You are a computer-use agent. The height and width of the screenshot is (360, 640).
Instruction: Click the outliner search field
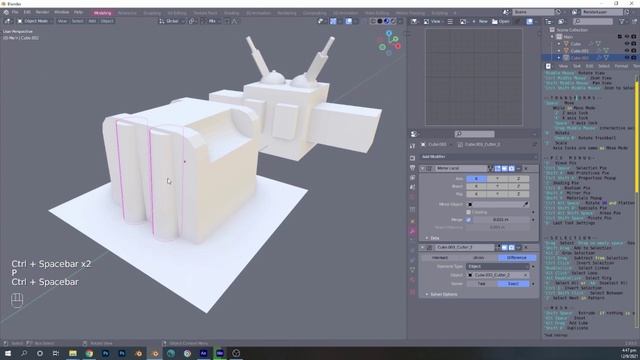(x=593, y=21)
